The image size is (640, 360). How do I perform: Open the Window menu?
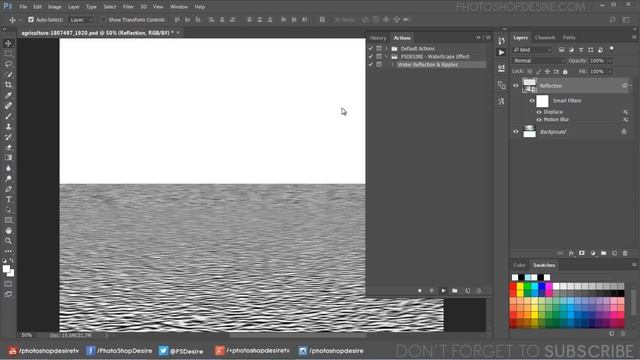[179, 7]
